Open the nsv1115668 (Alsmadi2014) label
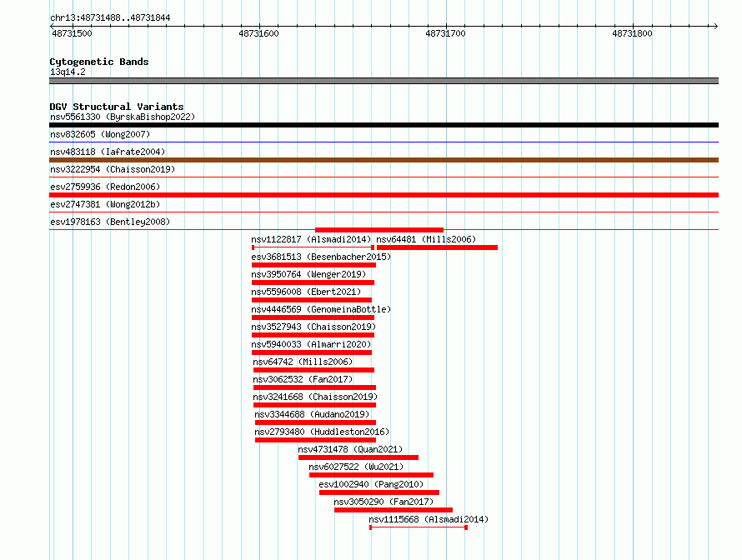The height and width of the screenshot is (560, 742). [429, 519]
